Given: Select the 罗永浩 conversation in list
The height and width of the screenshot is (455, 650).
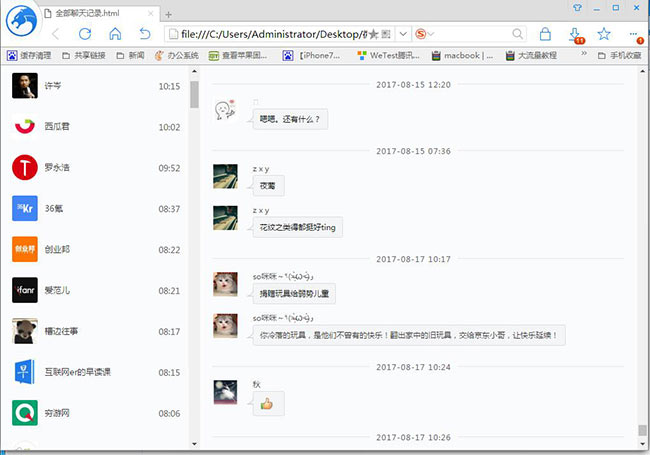Looking at the screenshot, I should click(x=98, y=168).
